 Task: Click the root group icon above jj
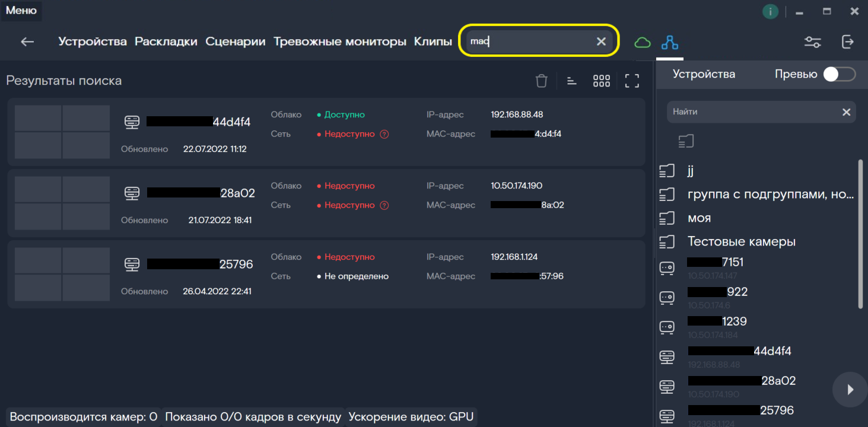686,141
